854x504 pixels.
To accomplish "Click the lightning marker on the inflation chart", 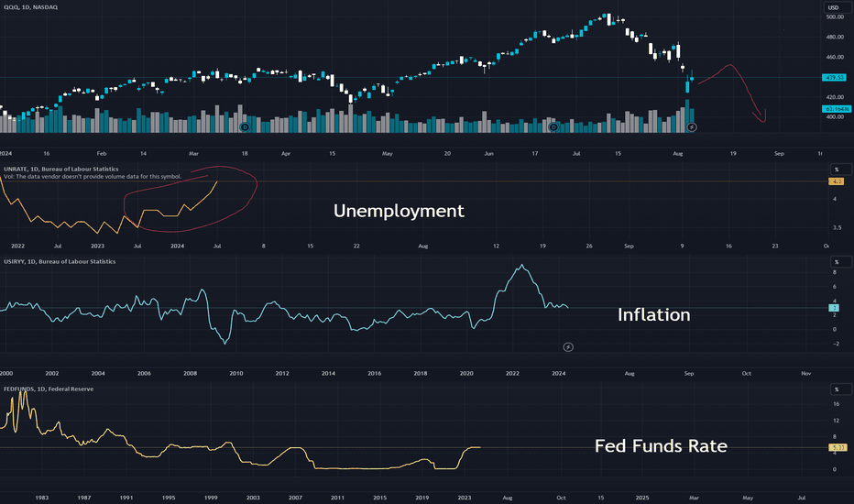I will click(568, 347).
